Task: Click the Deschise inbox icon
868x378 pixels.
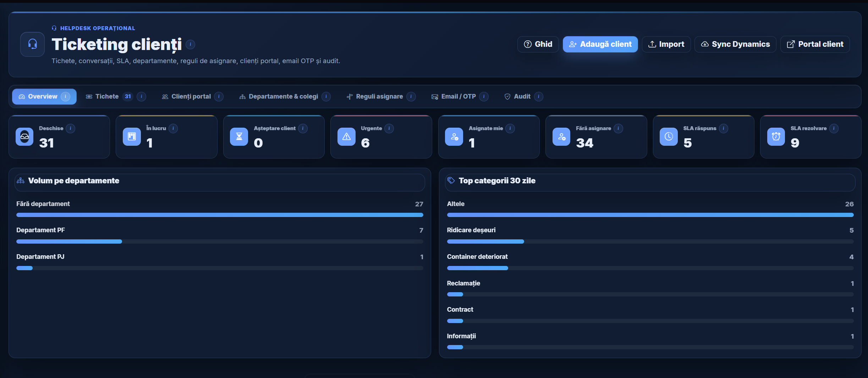Action: 24,137
